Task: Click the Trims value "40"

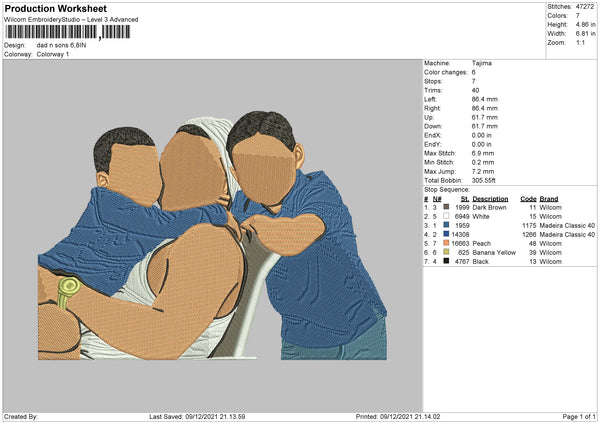Action: tap(475, 90)
